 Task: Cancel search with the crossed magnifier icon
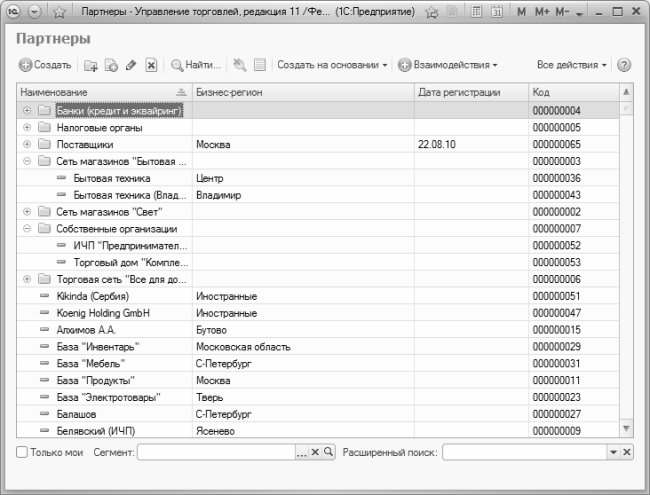coord(240,65)
